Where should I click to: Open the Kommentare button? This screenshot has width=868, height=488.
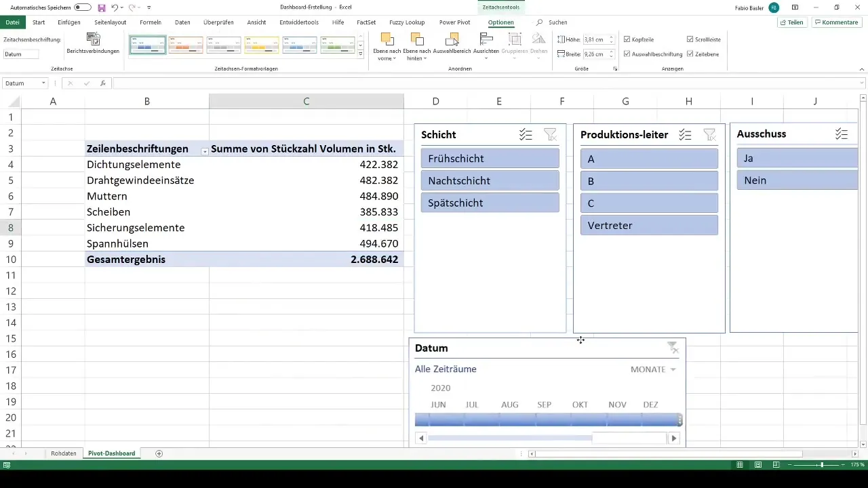click(837, 22)
